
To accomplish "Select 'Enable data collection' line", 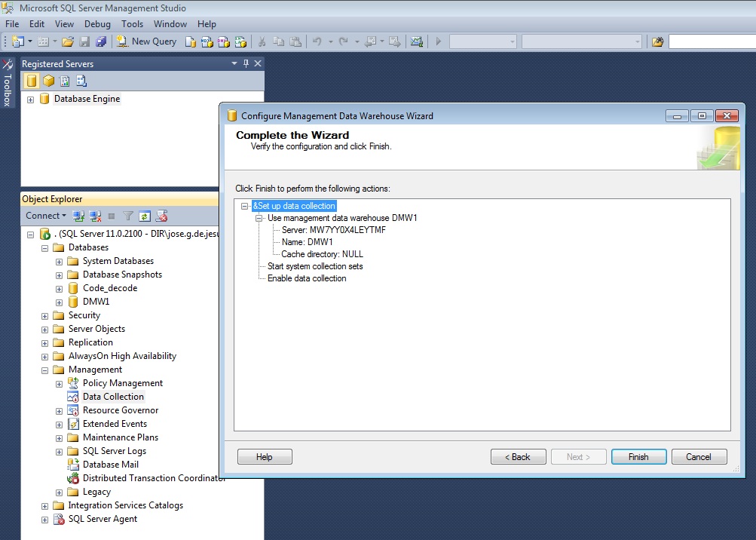I will 307,278.
